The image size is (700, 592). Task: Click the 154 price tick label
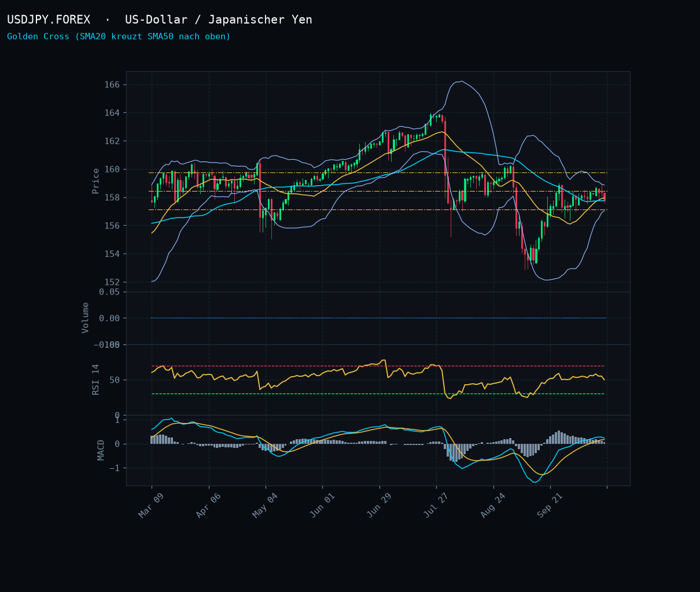click(112, 254)
